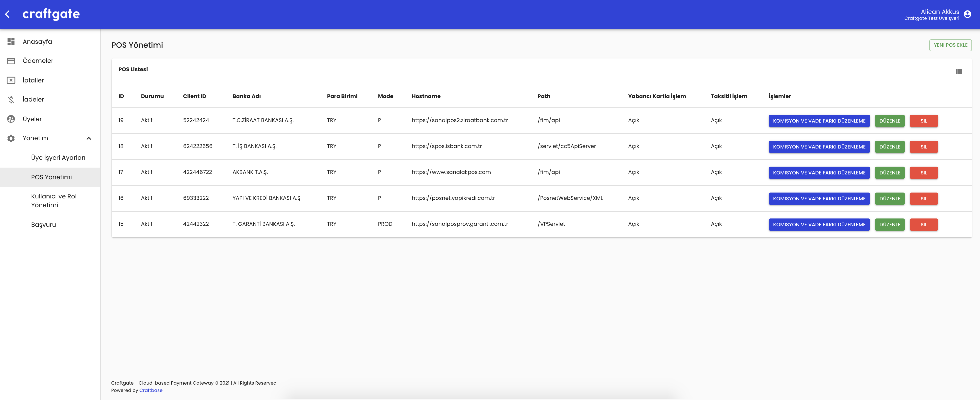Click the craftgate logo

51,14
